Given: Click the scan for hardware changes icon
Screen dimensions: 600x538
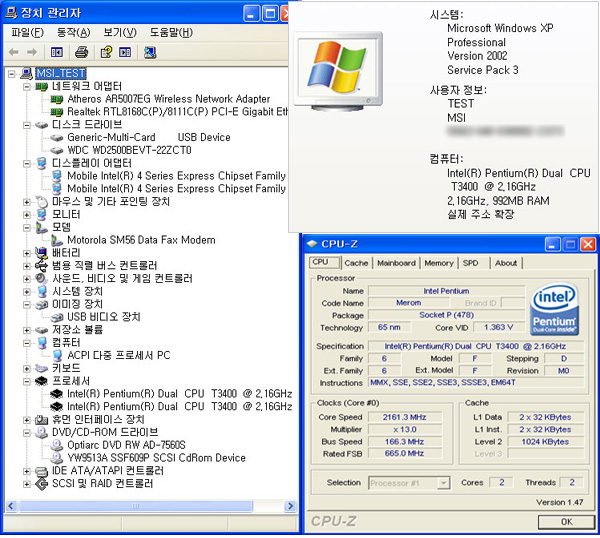Looking at the screenshot, I should point(150,52).
